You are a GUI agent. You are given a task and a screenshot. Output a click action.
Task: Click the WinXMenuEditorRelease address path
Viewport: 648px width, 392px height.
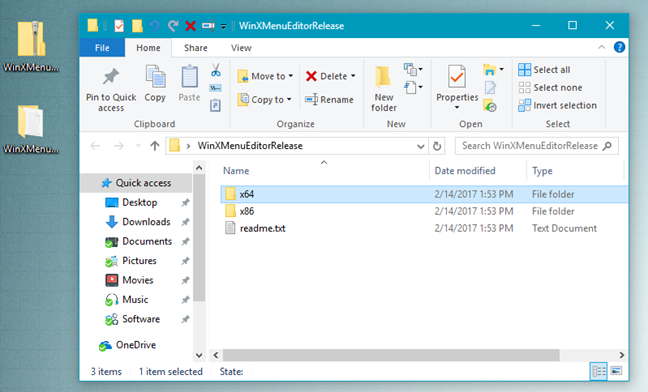(250, 146)
